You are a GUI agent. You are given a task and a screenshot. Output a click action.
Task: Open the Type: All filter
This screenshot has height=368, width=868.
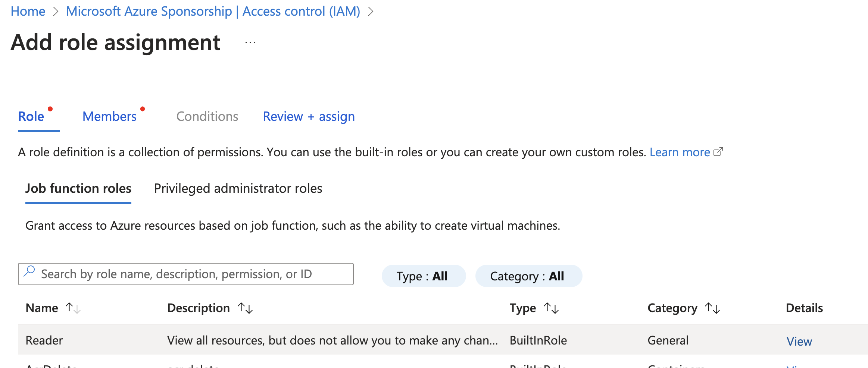[423, 276]
